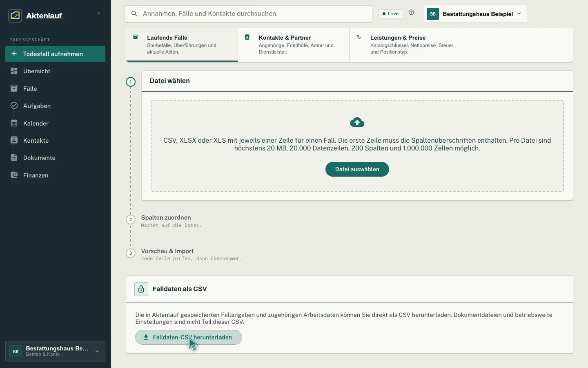Click the chevron beside Bestattungshaus Beispiel in the header

click(519, 13)
